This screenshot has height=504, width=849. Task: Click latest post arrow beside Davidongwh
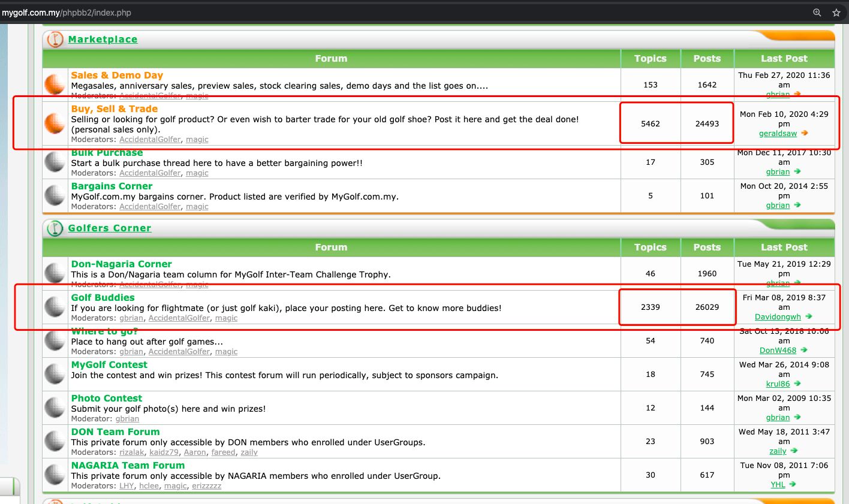(809, 316)
